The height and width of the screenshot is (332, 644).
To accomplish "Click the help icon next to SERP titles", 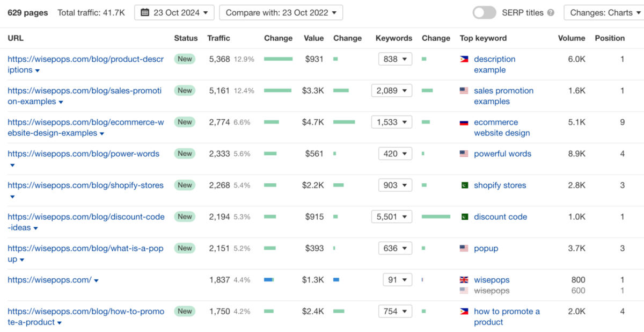I will [551, 13].
